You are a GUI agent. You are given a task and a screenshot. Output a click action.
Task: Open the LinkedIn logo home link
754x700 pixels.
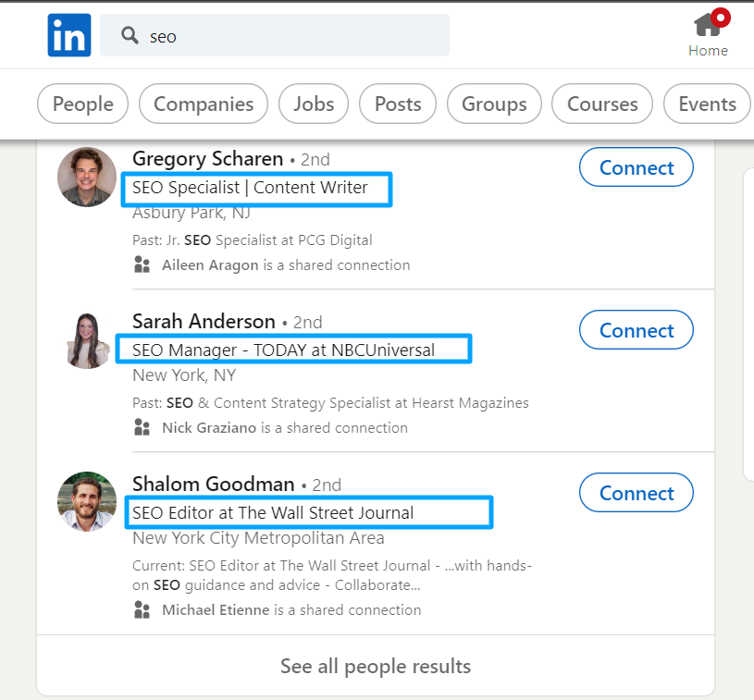pos(69,35)
